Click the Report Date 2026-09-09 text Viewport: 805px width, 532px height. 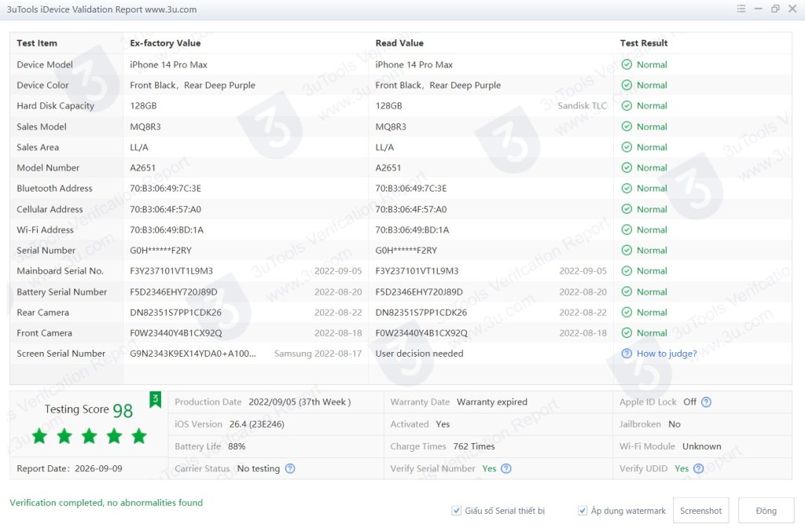[x=69, y=468]
